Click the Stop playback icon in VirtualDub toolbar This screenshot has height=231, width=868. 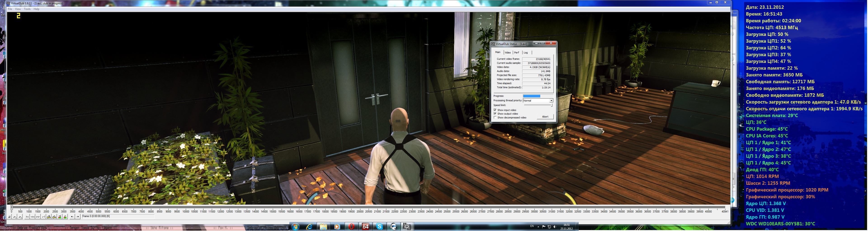(x=9, y=217)
